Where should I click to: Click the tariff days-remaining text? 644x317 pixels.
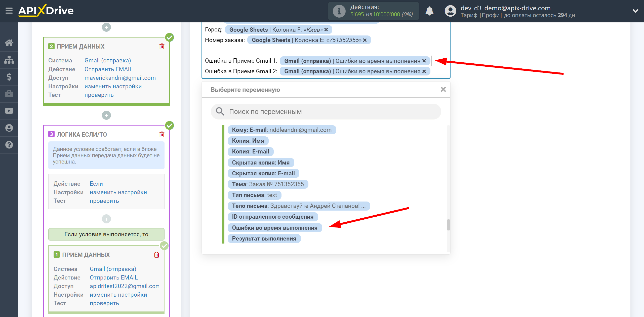[x=518, y=15]
